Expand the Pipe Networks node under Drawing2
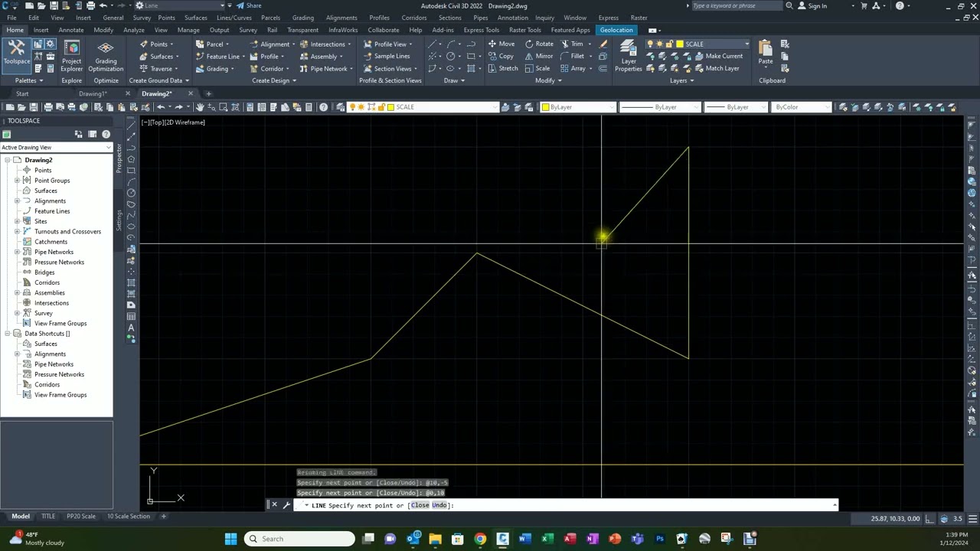The height and width of the screenshot is (551, 980). coord(17,252)
